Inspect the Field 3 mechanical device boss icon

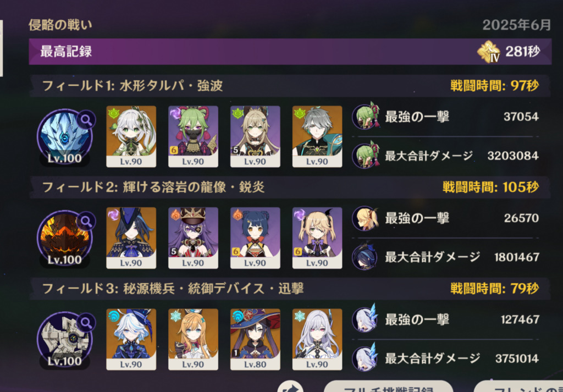[65, 340]
